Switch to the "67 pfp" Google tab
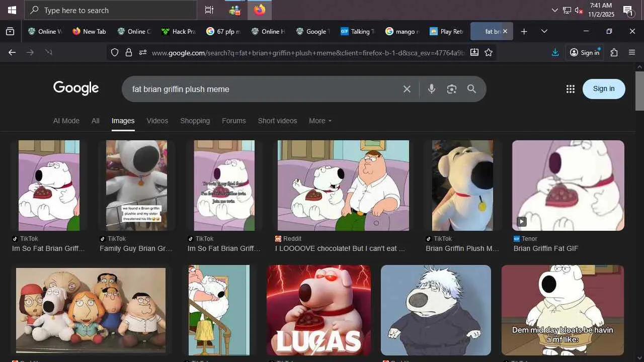The width and height of the screenshot is (644, 362). pos(223,31)
